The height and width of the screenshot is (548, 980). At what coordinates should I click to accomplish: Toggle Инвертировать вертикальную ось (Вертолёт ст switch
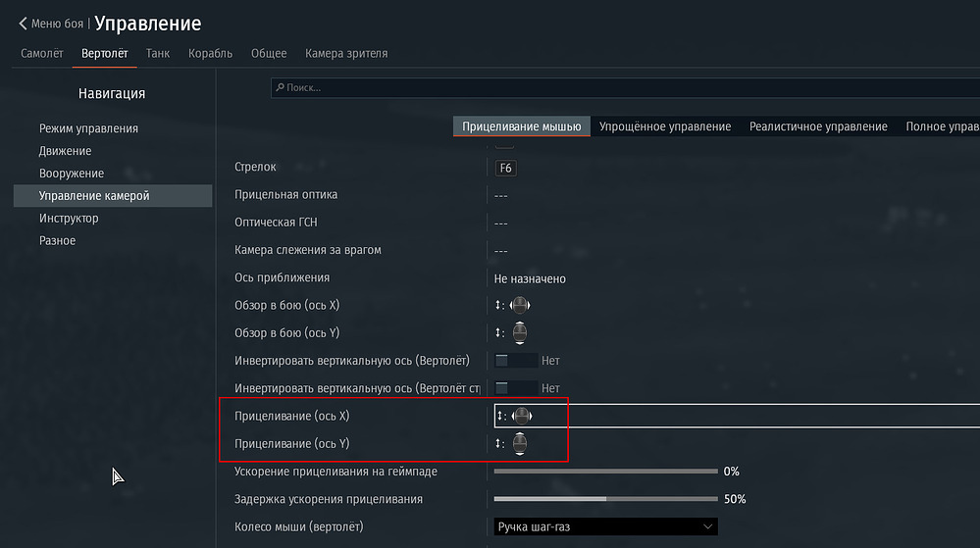(x=516, y=388)
